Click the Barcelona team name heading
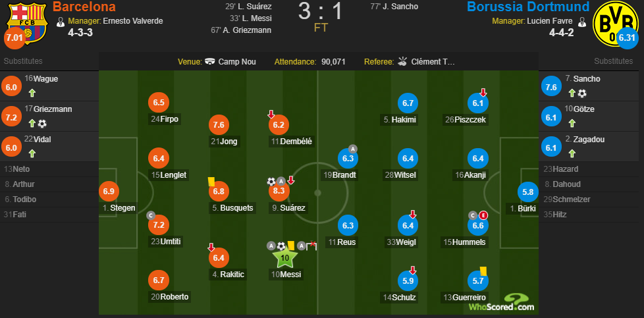This screenshot has height=318, width=644. click(84, 7)
